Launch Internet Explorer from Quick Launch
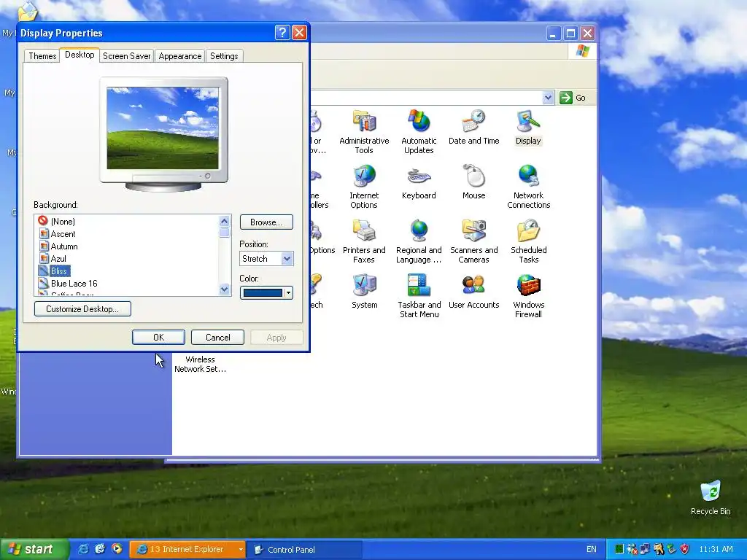747x560 pixels. tap(83, 549)
